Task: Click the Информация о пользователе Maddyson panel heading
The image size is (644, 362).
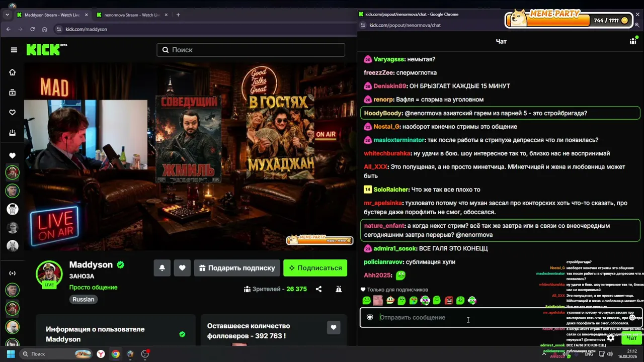Action: (95, 334)
